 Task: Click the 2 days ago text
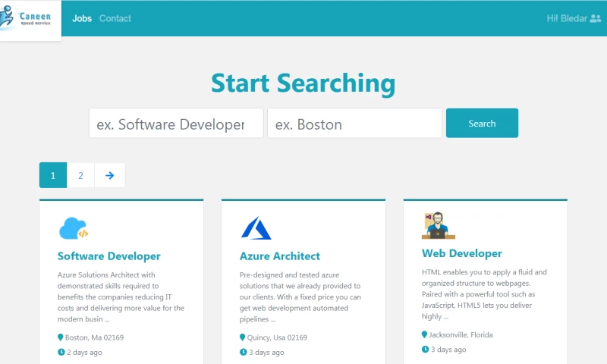click(x=84, y=353)
